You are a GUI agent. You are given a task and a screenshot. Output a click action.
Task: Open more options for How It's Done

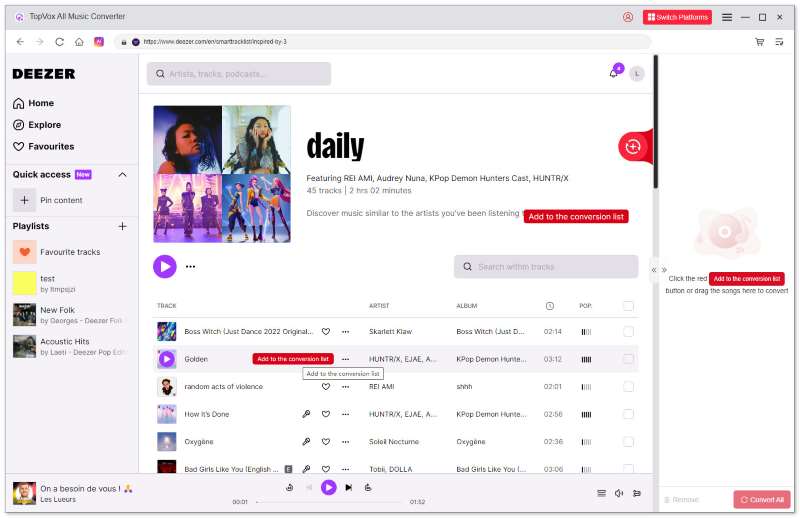tap(345, 414)
